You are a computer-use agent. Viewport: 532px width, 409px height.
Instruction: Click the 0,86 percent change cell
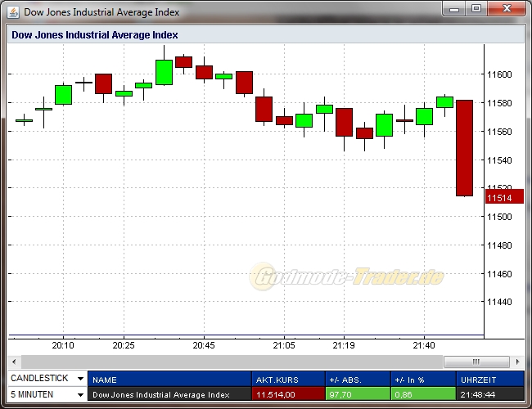point(423,394)
